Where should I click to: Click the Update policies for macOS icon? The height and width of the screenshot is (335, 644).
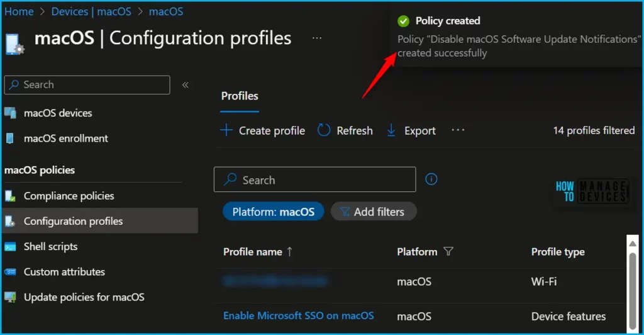[x=10, y=297]
